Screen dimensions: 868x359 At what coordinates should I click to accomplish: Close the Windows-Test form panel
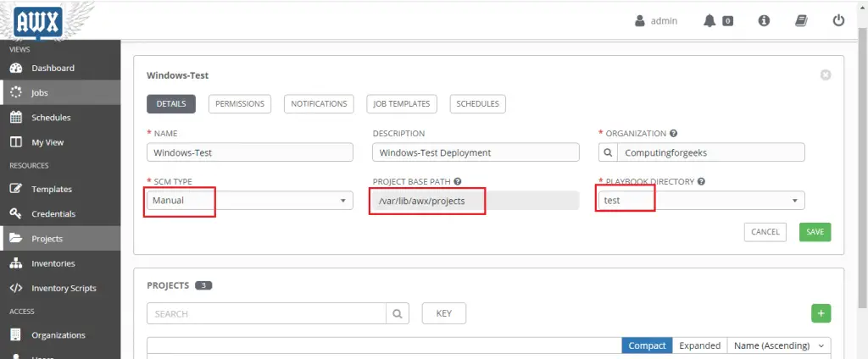click(826, 75)
